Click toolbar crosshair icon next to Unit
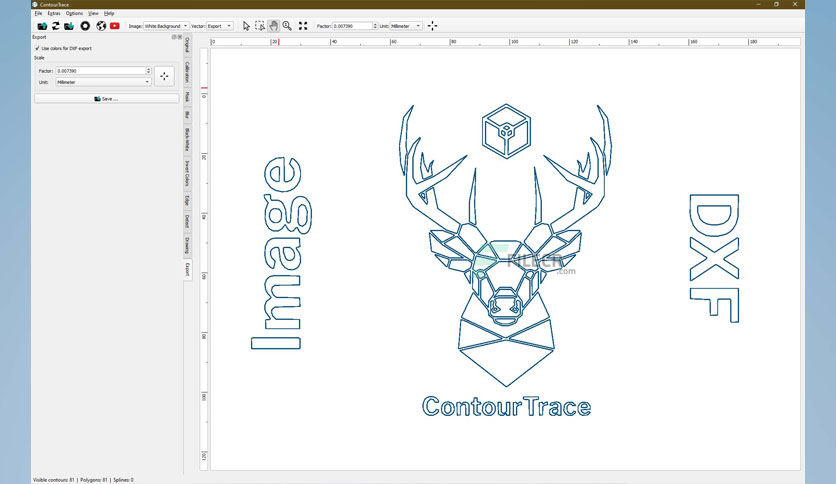Screen dimensions: 836x484 432,26
